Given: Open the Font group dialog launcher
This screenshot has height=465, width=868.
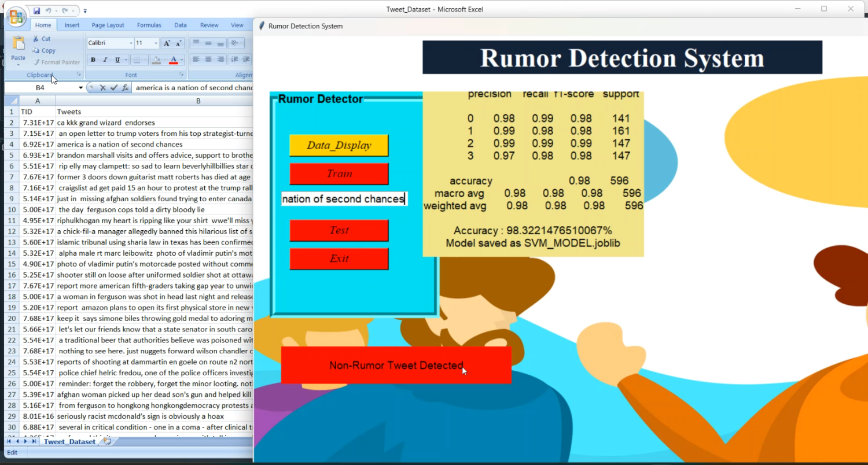Looking at the screenshot, I should (x=182, y=74).
